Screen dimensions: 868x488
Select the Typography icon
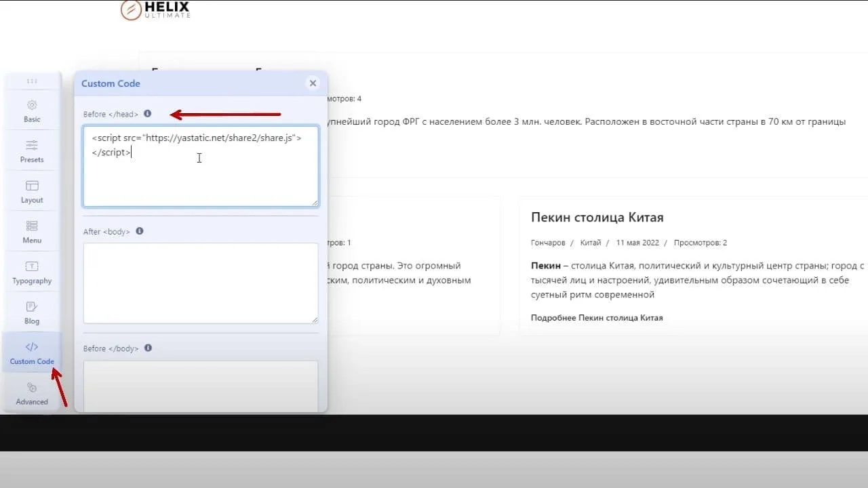click(x=32, y=266)
